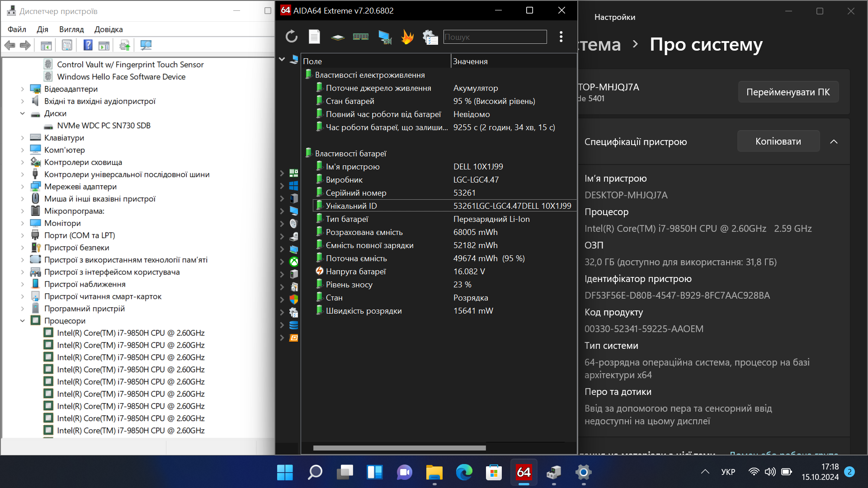
Task: Expand the Відеоадаптери node
Action: [x=23, y=89]
